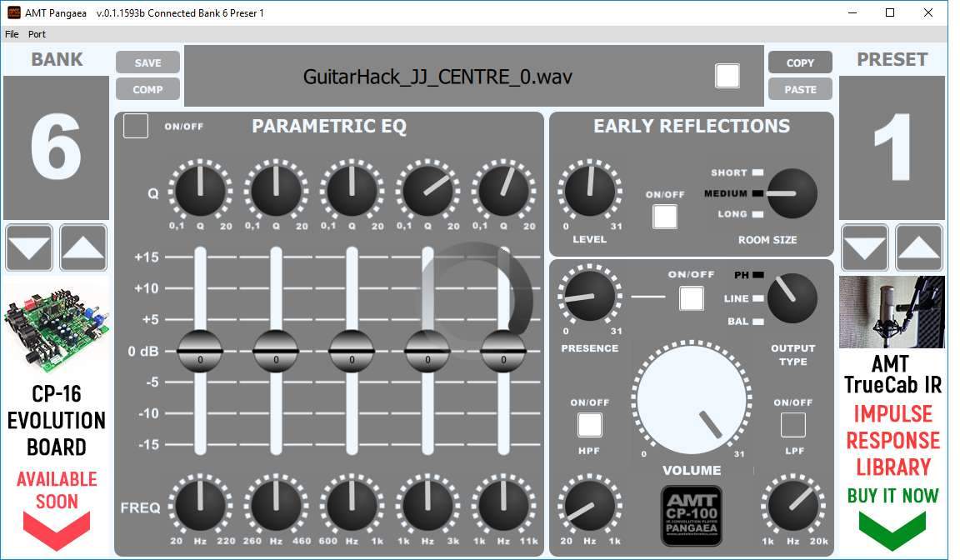
Task: Increase the preset with the up arrow
Action: click(919, 247)
